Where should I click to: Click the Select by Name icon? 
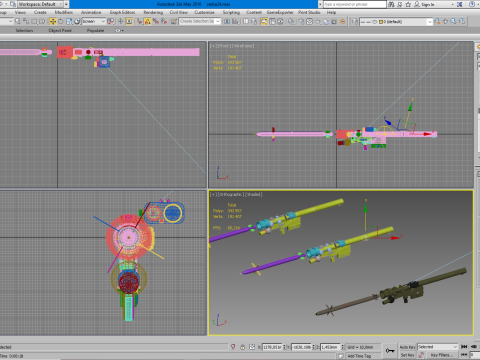click(x=26, y=21)
